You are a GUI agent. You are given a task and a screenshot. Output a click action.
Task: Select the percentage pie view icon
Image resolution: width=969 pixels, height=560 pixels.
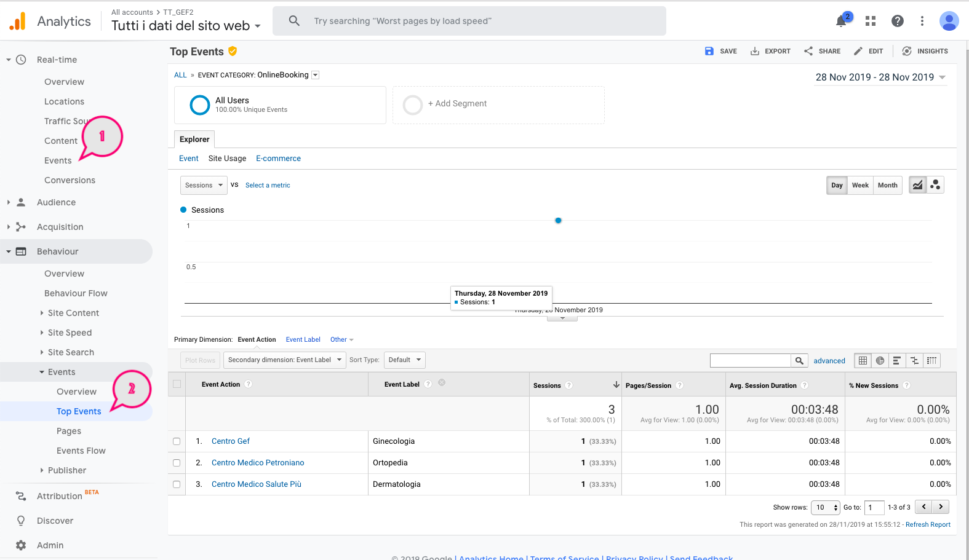(x=880, y=361)
